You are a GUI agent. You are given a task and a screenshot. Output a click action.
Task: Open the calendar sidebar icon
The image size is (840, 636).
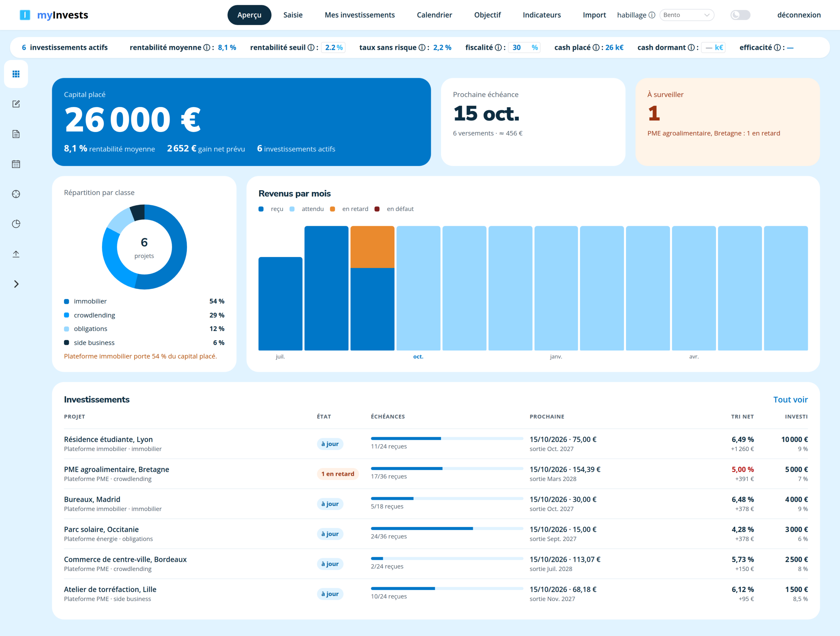(16, 164)
